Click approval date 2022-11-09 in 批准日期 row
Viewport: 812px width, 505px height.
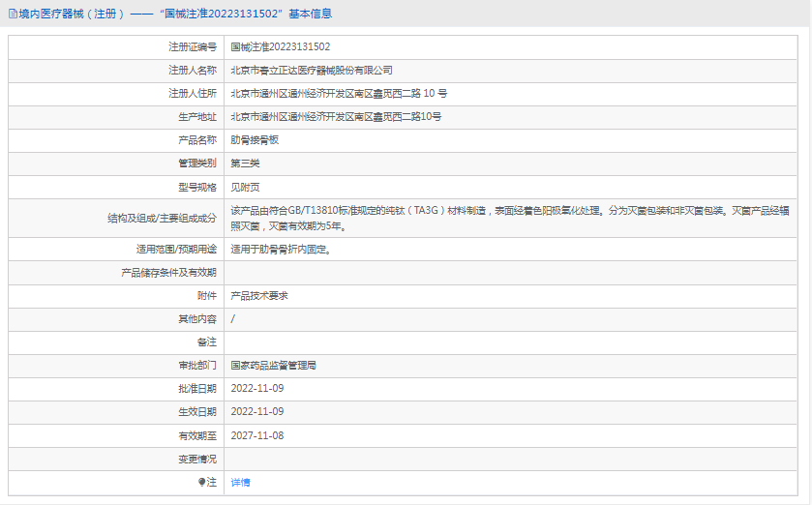coord(257,389)
